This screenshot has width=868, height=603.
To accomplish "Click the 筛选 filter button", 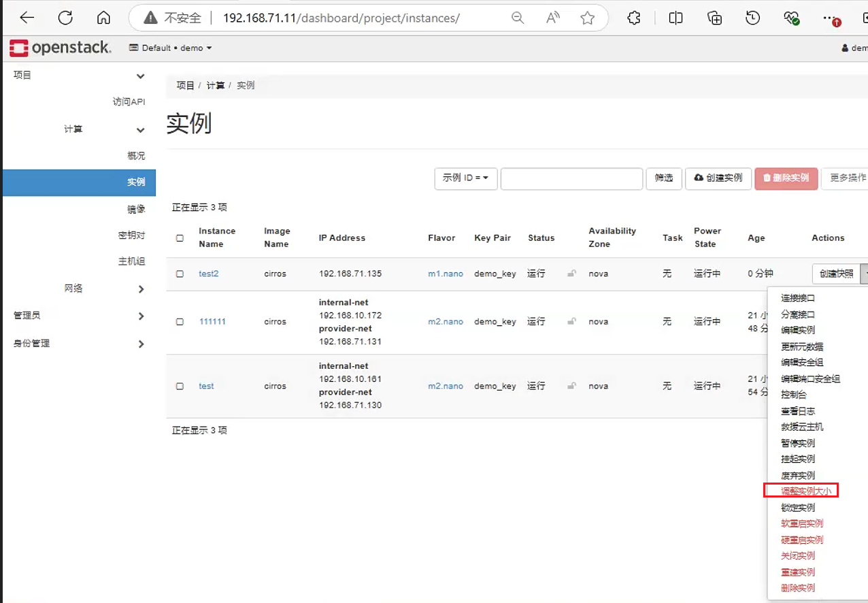I will [664, 178].
